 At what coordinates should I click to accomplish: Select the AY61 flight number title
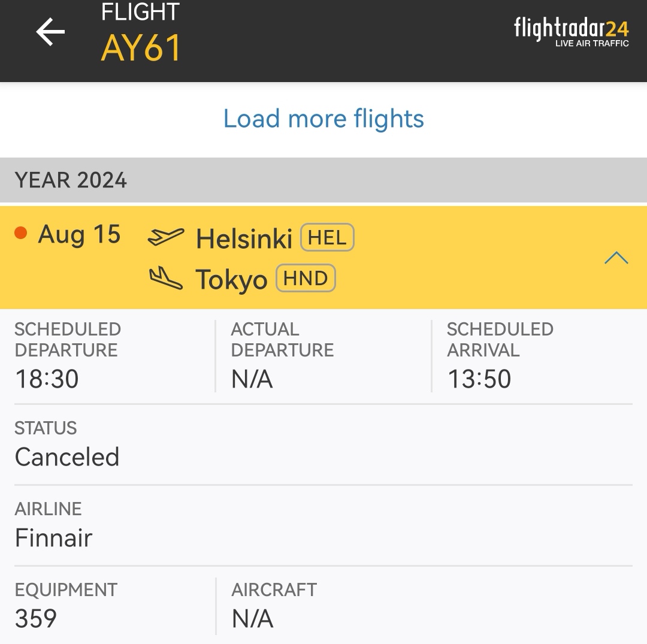[141, 49]
